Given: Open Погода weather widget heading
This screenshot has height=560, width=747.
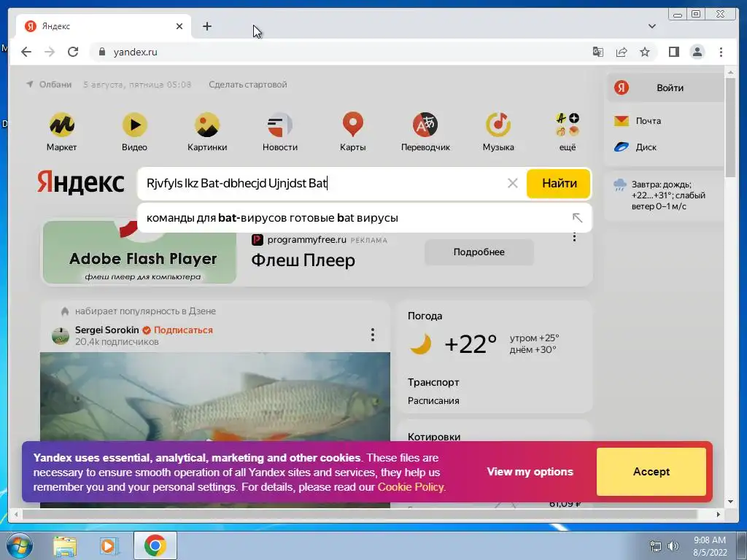Looking at the screenshot, I should [x=425, y=316].
